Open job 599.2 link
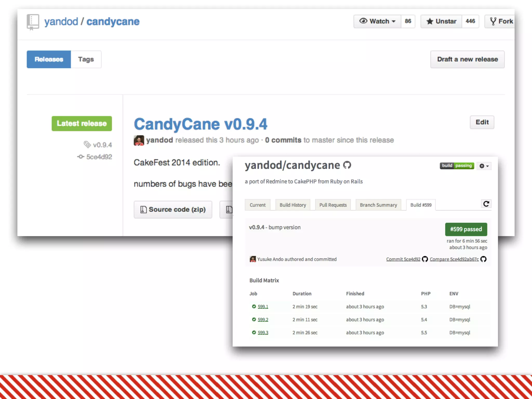 263,320
